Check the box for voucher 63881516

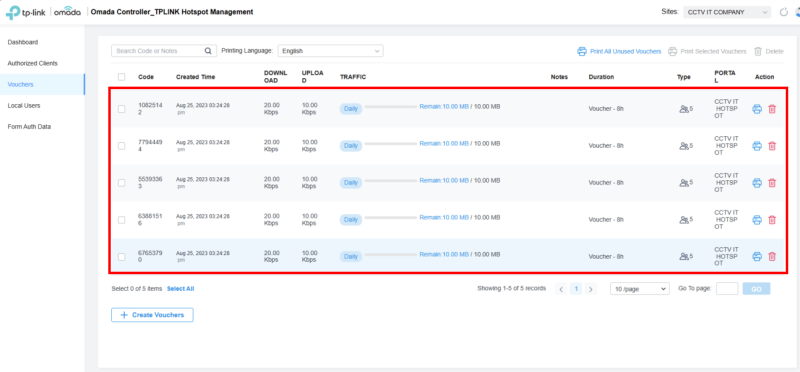click(x=121, y=220)
